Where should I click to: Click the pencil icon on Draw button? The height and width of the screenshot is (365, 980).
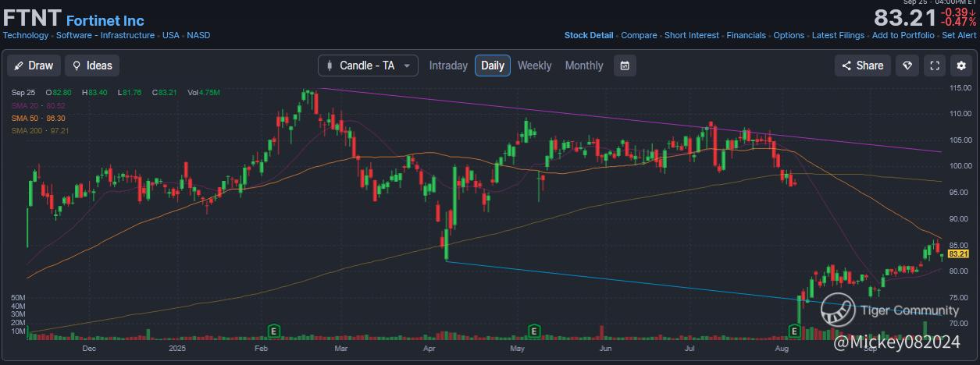[x=20, y=66]
